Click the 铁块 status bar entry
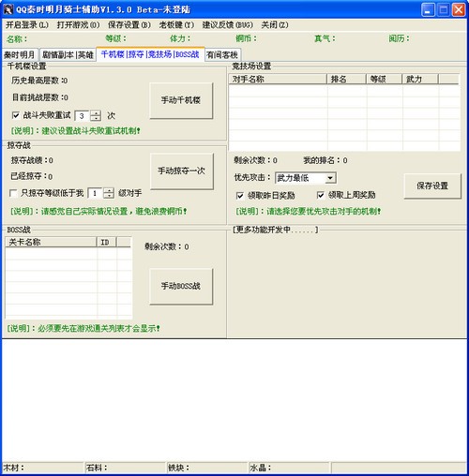The image size is (469, 476). coord(207,468)
